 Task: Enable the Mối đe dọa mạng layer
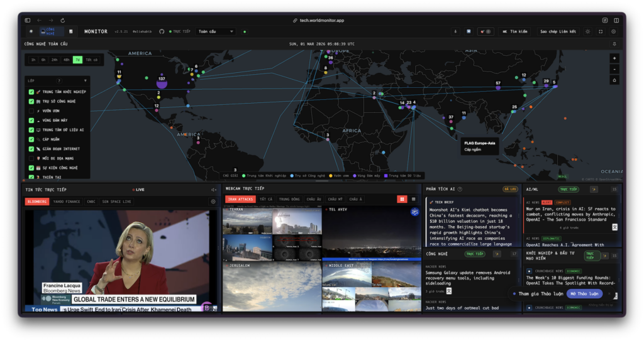point(31,158)
